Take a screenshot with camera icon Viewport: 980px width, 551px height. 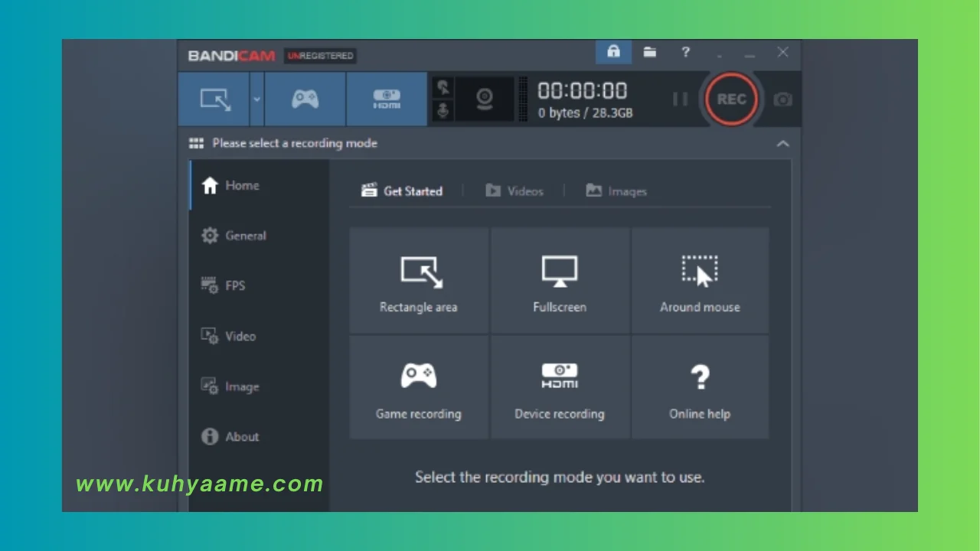tap(782, 99)
